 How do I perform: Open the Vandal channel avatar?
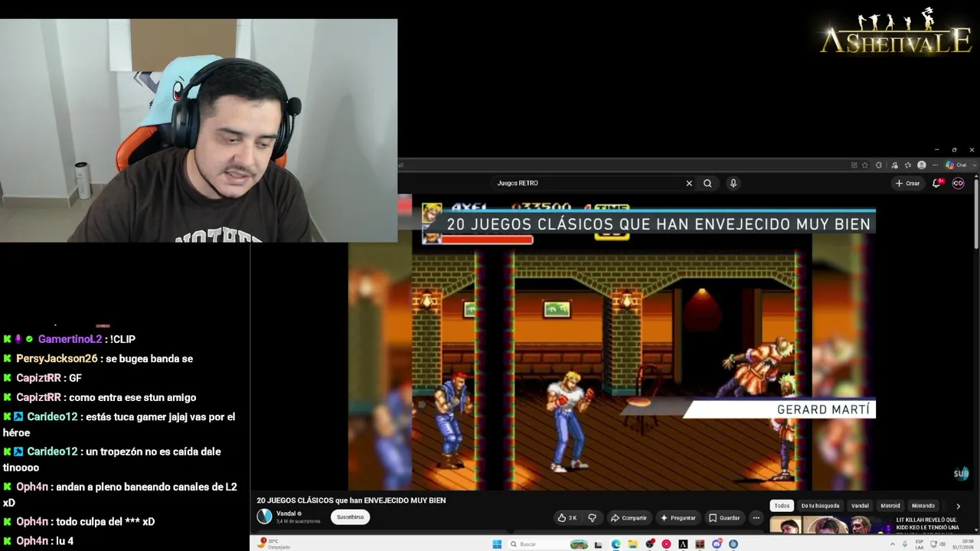[264, 517]
